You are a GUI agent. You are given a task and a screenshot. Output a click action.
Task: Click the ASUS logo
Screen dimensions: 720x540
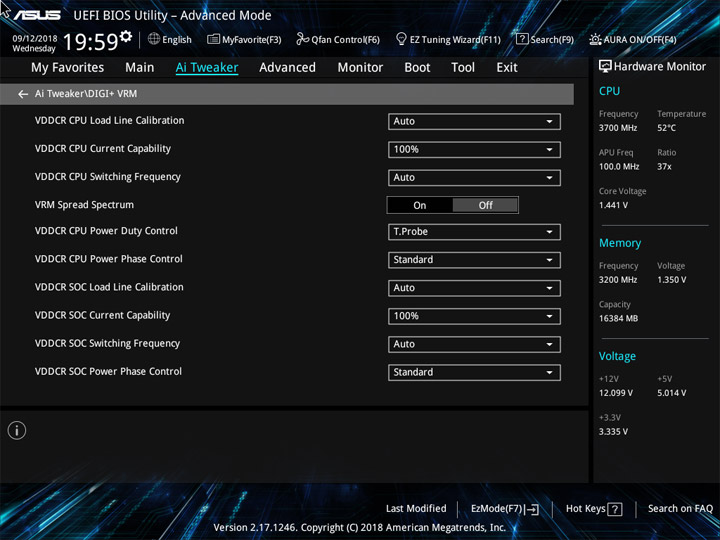[x=36, y=15]
